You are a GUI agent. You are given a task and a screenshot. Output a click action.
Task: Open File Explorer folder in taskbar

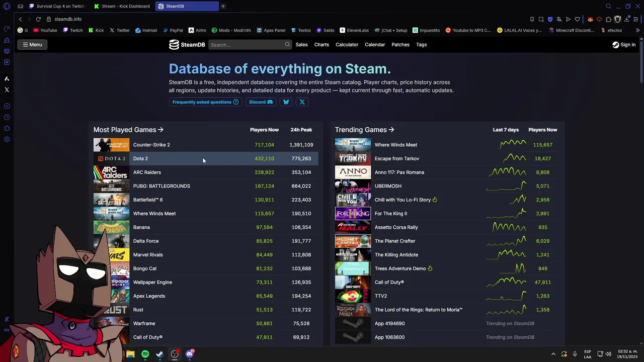[x=130, y=354]
